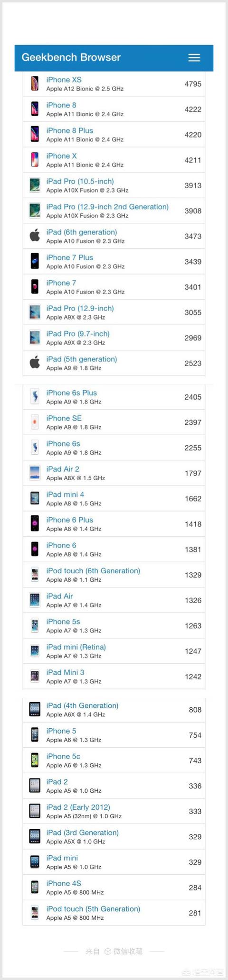The width and height of the screenshot is (228, 980).
Task: Click the iPhone 6s score 2255
Action: coord(193,448)
